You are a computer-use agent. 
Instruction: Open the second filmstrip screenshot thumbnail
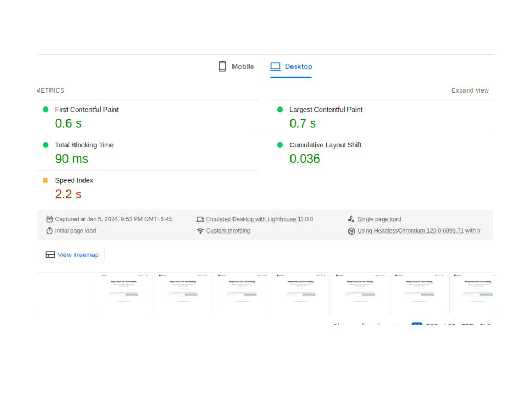(x=124, y=293)
